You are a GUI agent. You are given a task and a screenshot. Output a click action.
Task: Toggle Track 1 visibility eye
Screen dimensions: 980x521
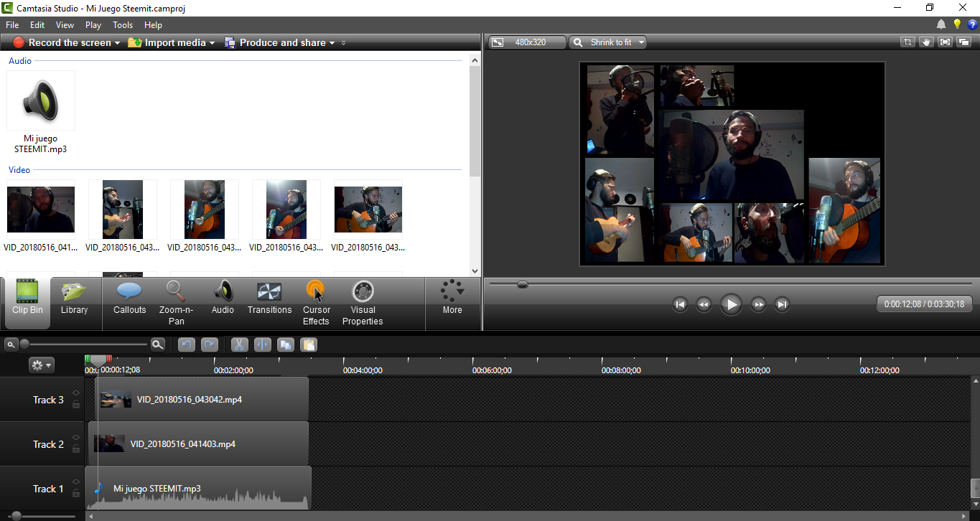point(76,482)
